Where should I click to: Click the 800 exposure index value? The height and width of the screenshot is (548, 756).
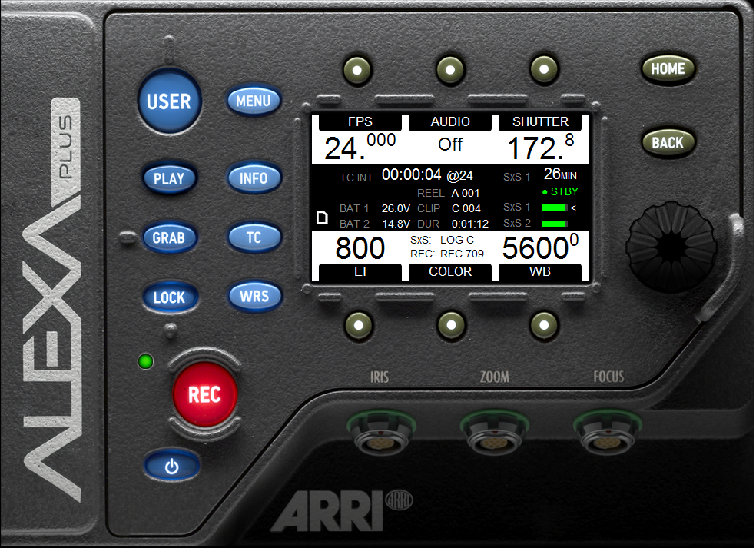tap(360, 248)
